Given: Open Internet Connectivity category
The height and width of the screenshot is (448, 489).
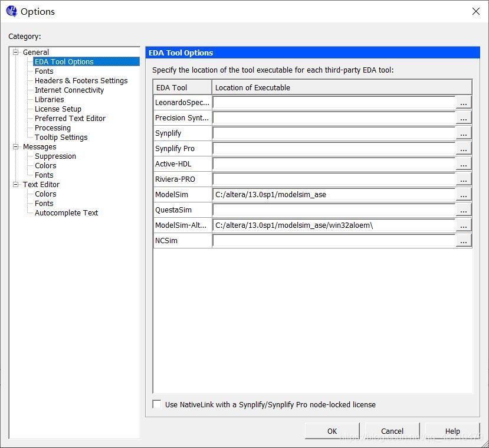Looking at the screenshot, I should coord(69,90).
